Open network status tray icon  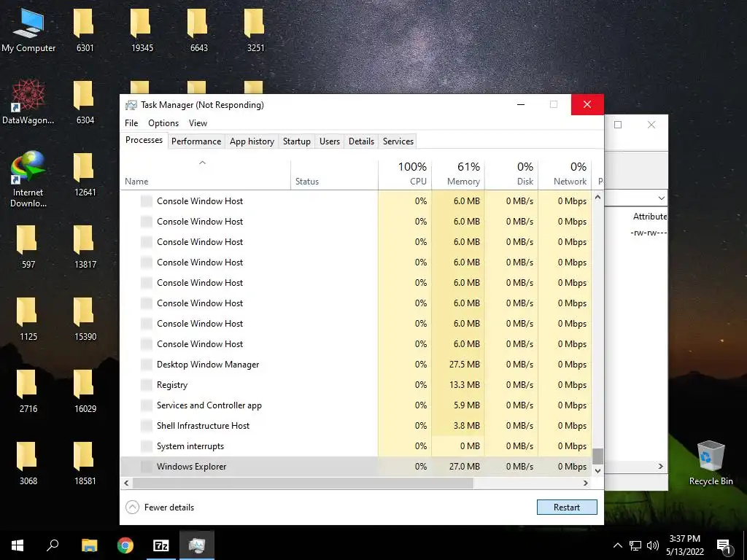pyautogui.click(x=635, y=545)
